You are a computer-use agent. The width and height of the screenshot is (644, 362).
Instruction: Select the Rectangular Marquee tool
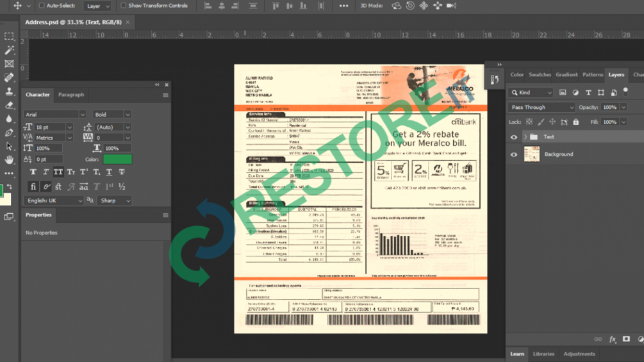pos(8,37)
